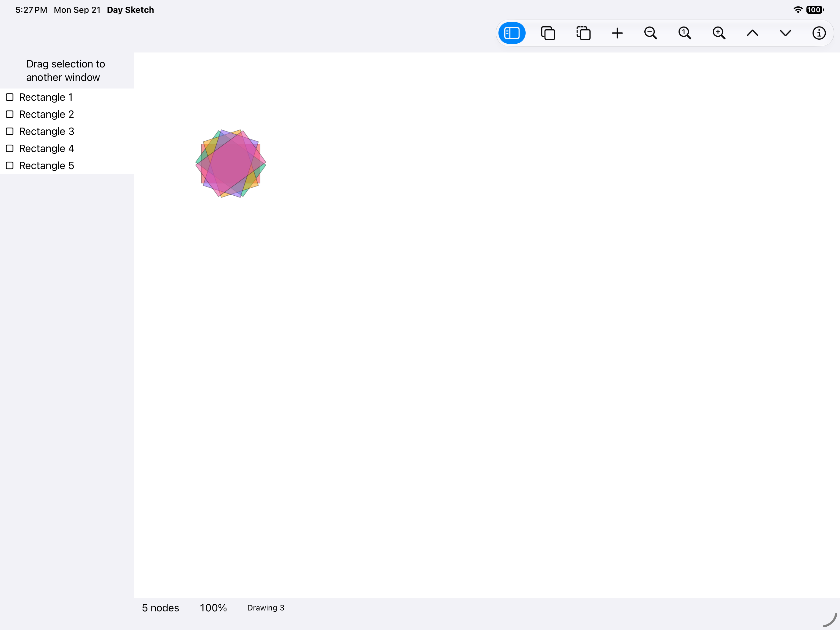Click the '5 nodes' status text
840x630 pixels.
(x=160, y=608)
